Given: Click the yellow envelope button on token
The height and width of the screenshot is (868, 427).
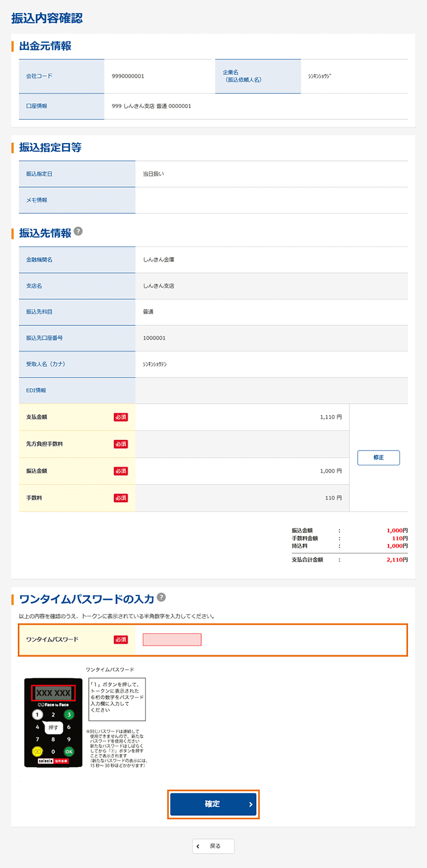Looking at the screenshot, I should [37, 751].
